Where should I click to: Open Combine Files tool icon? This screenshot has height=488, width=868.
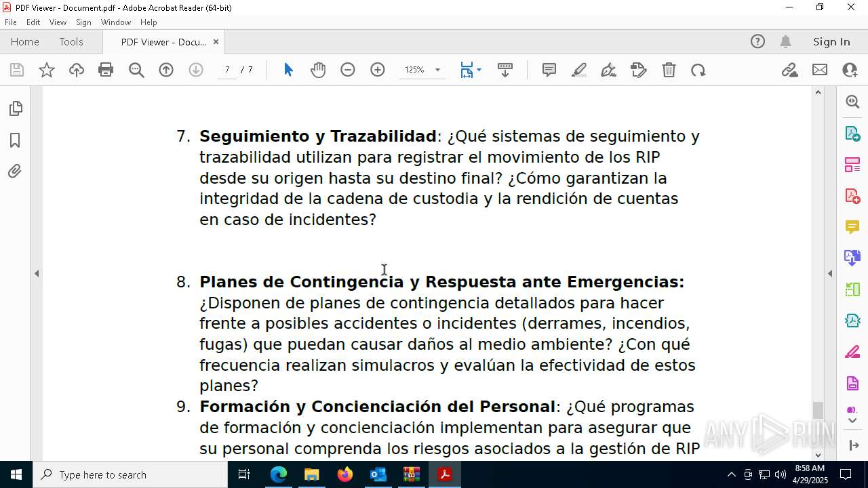click(x=852, y=258)
